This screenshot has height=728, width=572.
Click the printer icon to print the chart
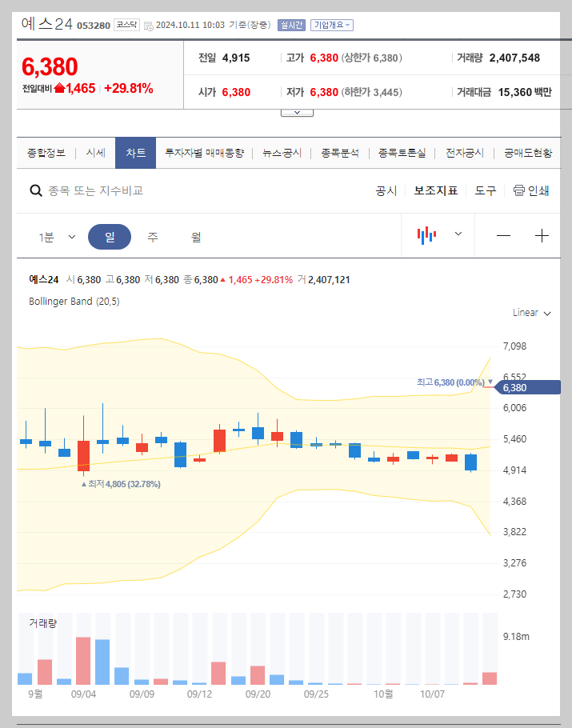519,190
